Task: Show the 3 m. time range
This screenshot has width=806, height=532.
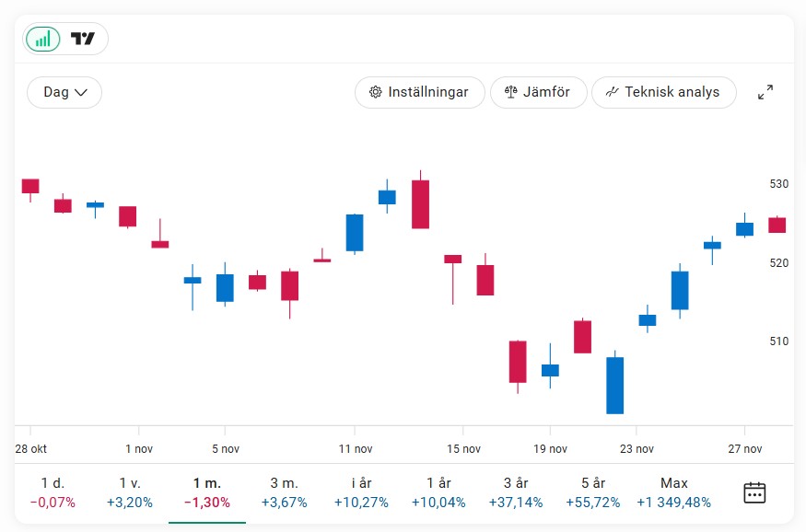Action: (x=285, y=492)
